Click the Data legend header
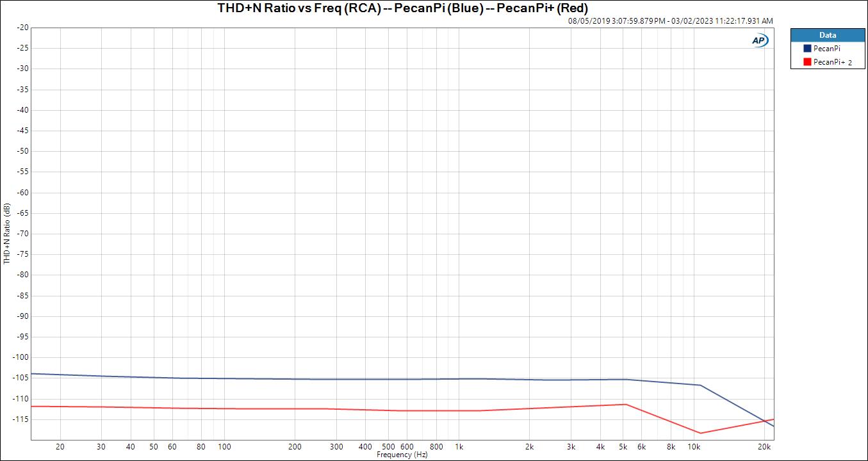 click(827, 35)
